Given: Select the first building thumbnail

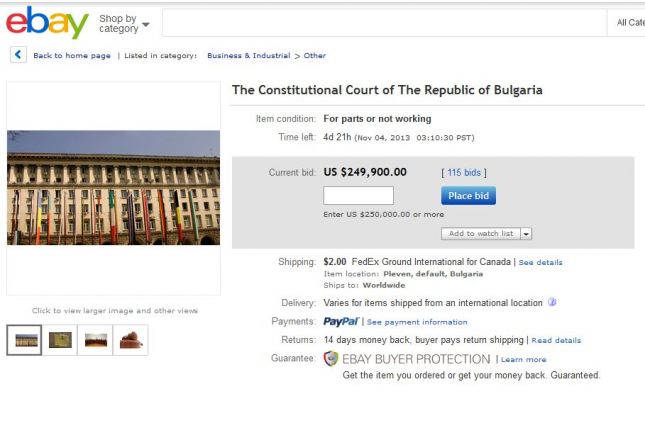Looking at the screenshot, I should (x=24, y=340).
